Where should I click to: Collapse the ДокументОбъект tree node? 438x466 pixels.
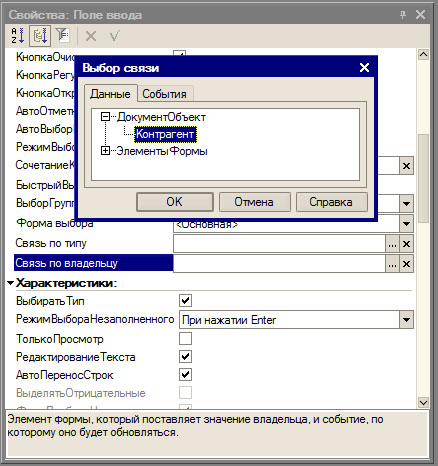click(x=105, y=117)
